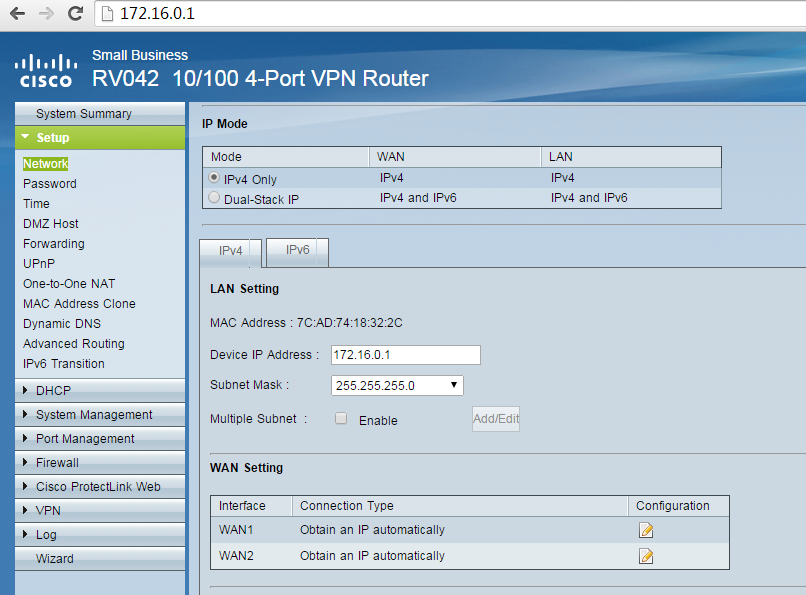
Task: Select IPv4 Only mode
Action: 214,178
